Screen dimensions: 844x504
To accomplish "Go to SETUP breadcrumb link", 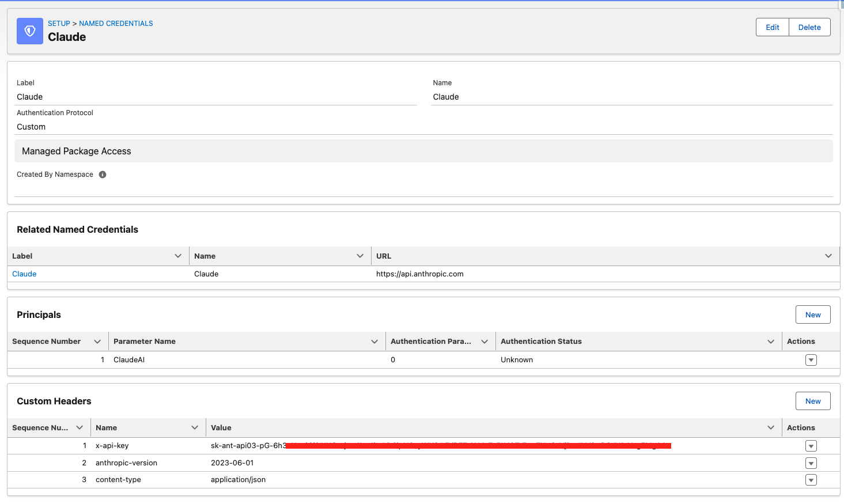I will pos(59,24).
